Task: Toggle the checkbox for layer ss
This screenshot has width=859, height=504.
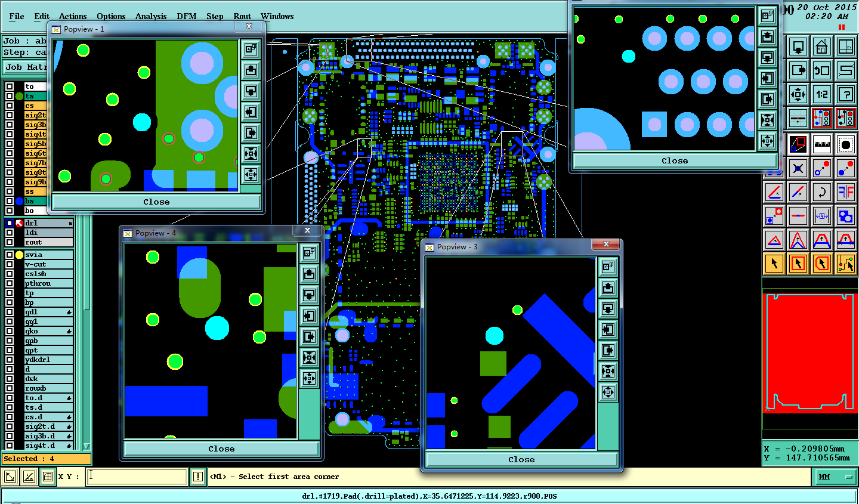Action: click(x=10, y=191)
